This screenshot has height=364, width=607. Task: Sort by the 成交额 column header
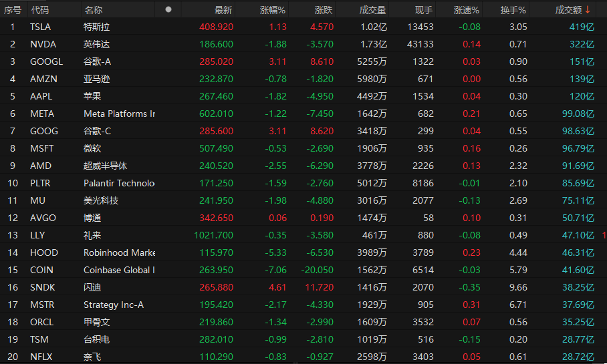coord(569,10)
